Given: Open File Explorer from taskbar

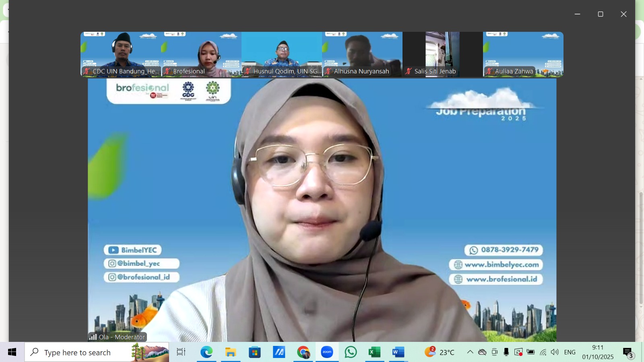Looking at the screenshot, I should coord(230,352).
